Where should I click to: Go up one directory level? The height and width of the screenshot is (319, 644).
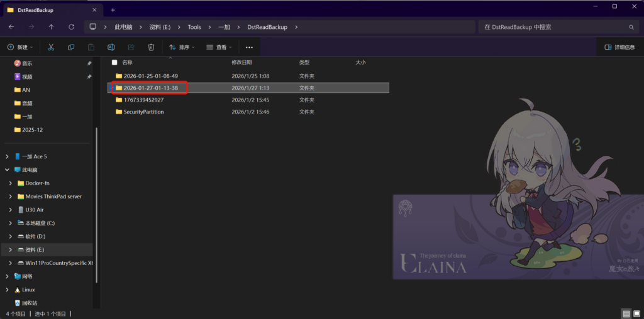51,27
